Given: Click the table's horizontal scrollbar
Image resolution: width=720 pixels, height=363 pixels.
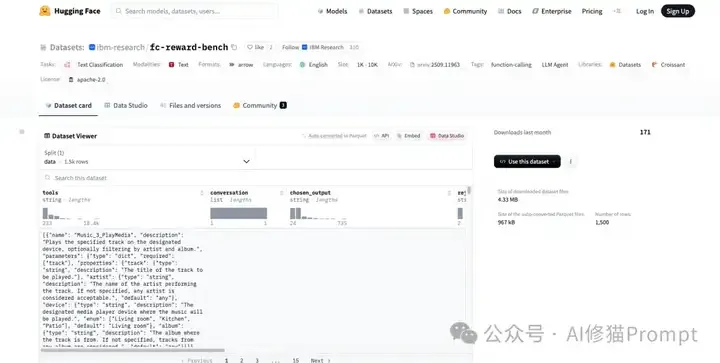Looking at the screenshot, I should 133,350.
